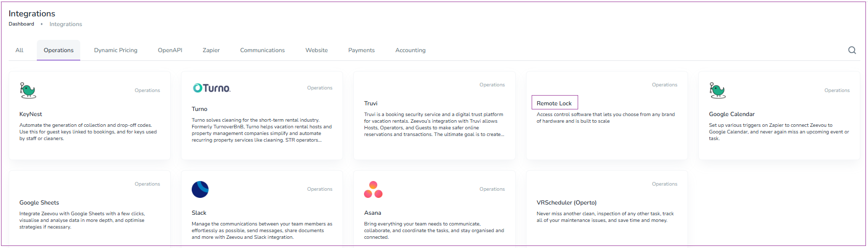Viewport: 868px width, 248px height.
Task: Open the Truvi integration title
Action: tap(371, 103)
